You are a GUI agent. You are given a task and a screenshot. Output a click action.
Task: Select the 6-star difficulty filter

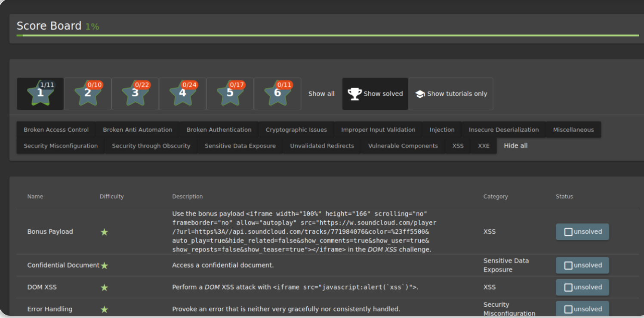[x=277, y=94]
